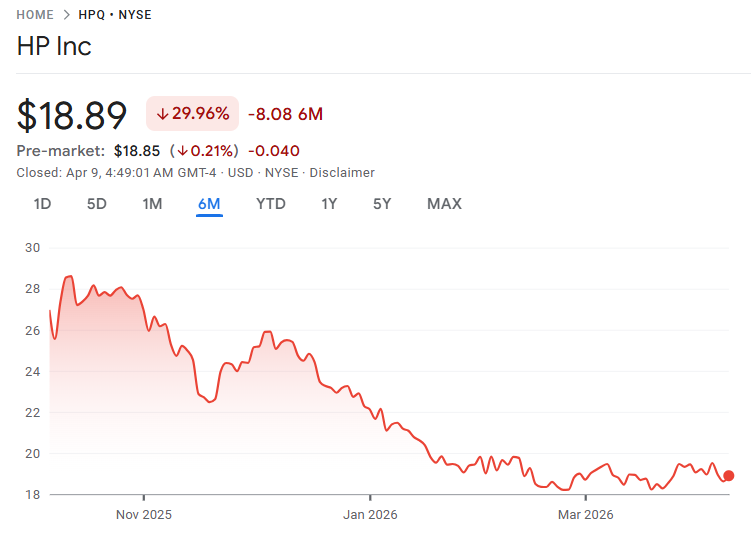The image size is (751, 534).
Task: Show the 1M chart range
Action: (x=152, y=204)
